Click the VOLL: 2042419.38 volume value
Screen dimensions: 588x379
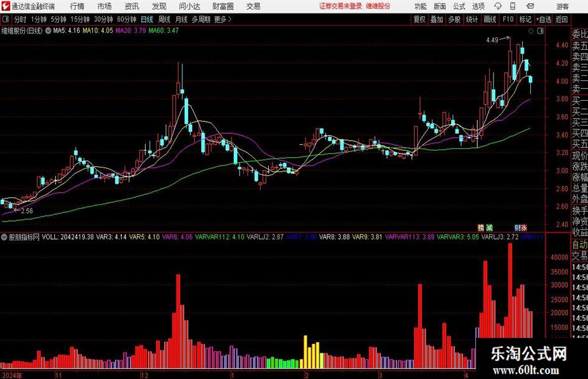pos(68,236)
